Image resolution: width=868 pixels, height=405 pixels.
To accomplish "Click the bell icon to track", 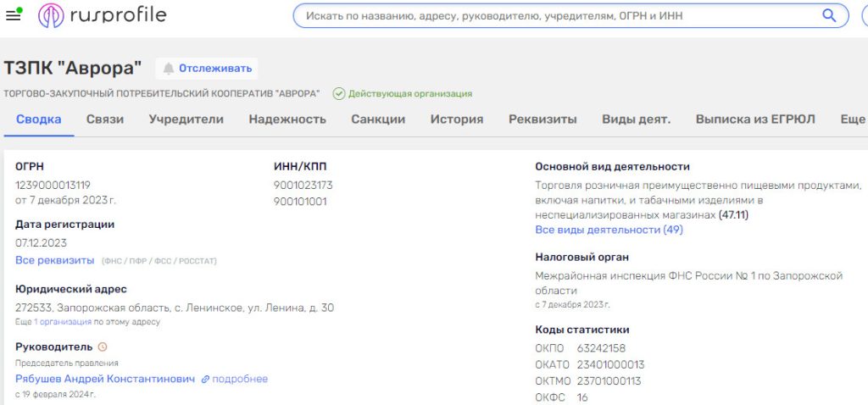I will pos(169,69).
